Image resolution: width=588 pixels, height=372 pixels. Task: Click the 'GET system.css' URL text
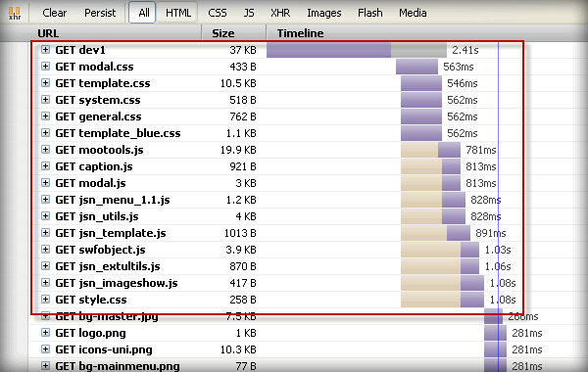point(97,100)
